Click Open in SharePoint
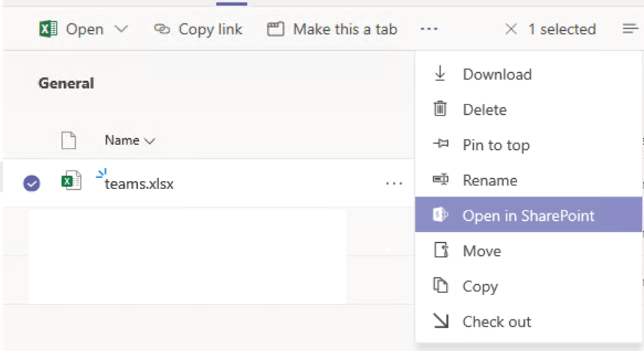The image size is (644, 351). [x=528, y=214]
